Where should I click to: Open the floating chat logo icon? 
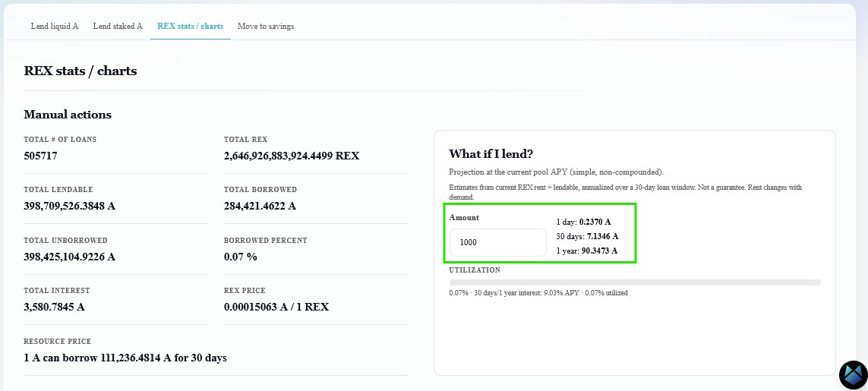pyautogui.click(x=853, y=375)
